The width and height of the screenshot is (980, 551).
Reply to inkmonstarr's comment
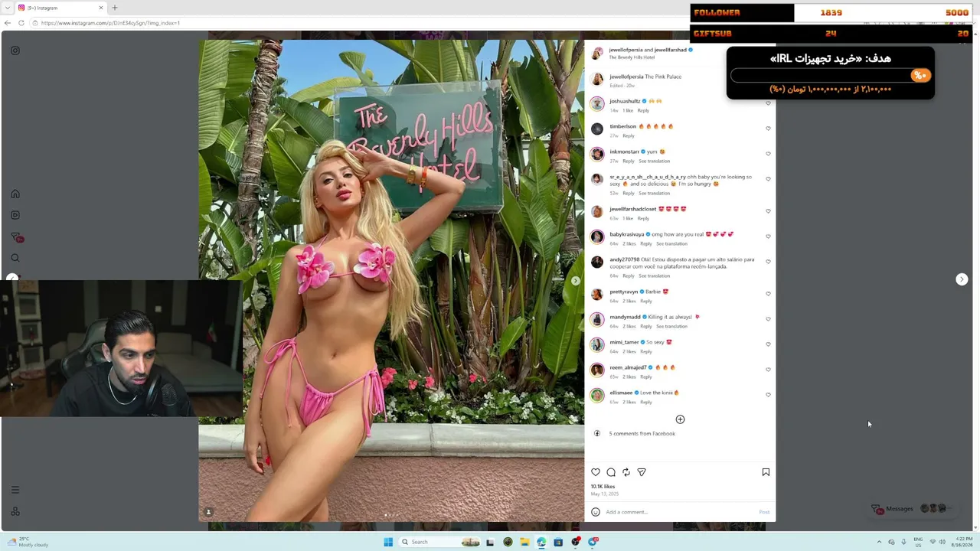point(628,161)
